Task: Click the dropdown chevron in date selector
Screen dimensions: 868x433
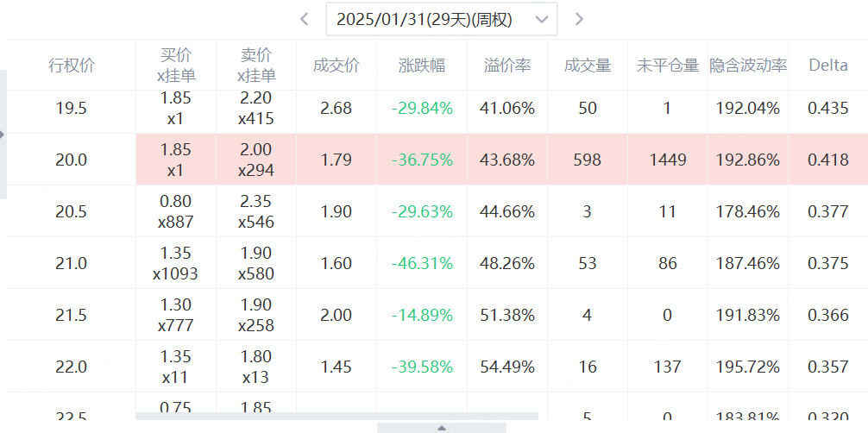Action: tap(542, 19)
